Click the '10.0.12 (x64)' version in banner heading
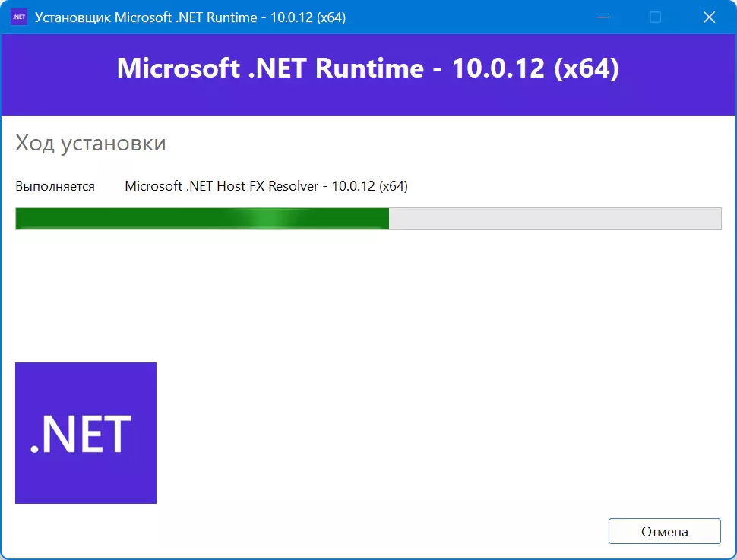The width and height of the screenshot is (737, 560). 536,68
